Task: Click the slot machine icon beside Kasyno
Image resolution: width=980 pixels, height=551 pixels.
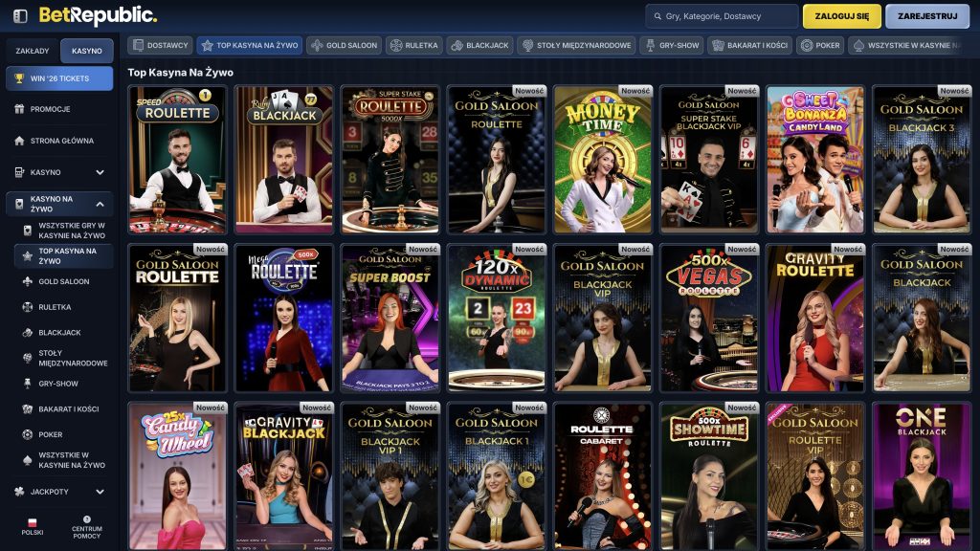Action: pyautogui.click(x=19, y=172)
